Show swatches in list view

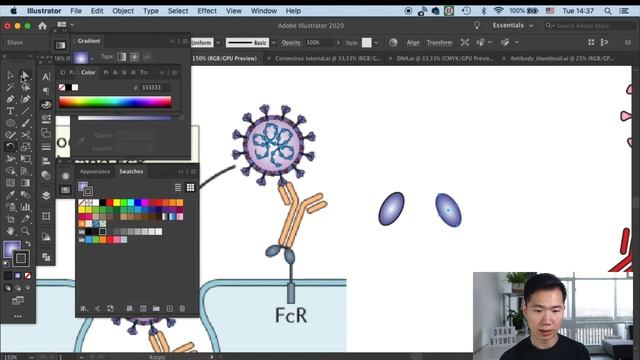[x=178, y=187]
